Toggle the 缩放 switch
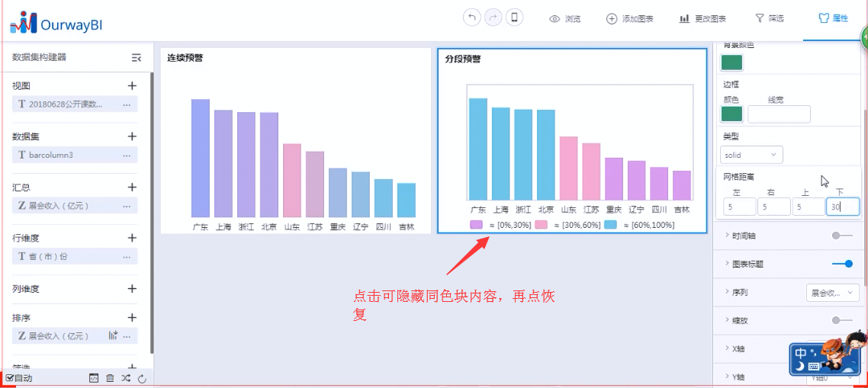This screenshot has width=868, height=388. point(842,320)
